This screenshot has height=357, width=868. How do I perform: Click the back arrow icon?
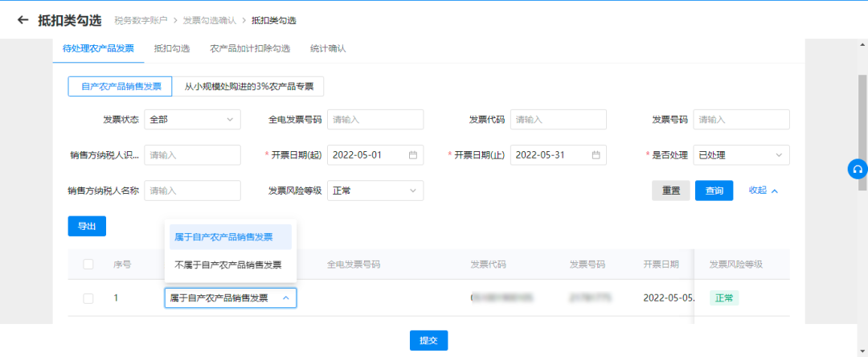coord(23,20)
